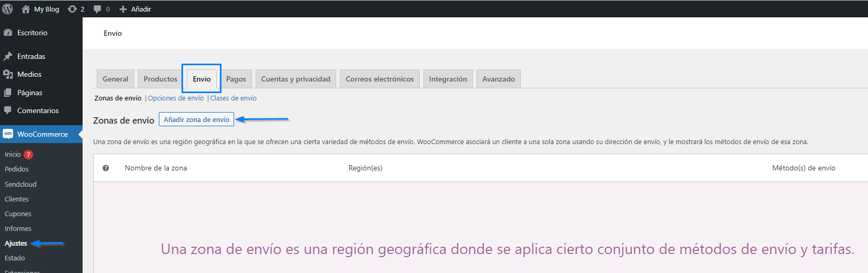This screenshot has height=273, width=868.
Task: Open the Escritorio dashboard icon
Action: tap(8, 33)
